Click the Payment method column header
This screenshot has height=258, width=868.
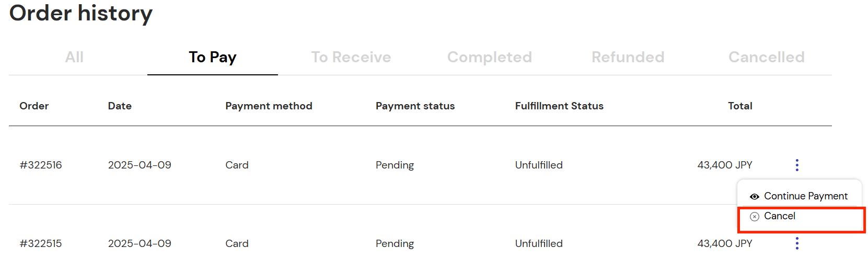269,106
